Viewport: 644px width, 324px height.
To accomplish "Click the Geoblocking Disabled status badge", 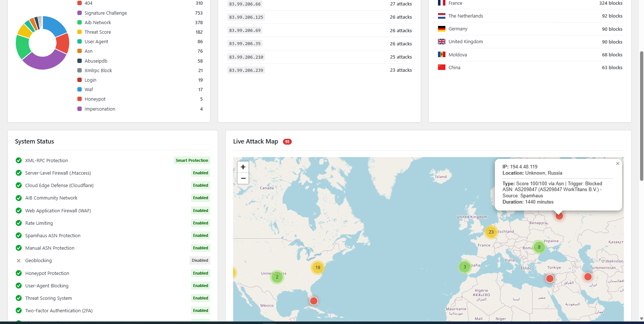I will coord(200,261).
